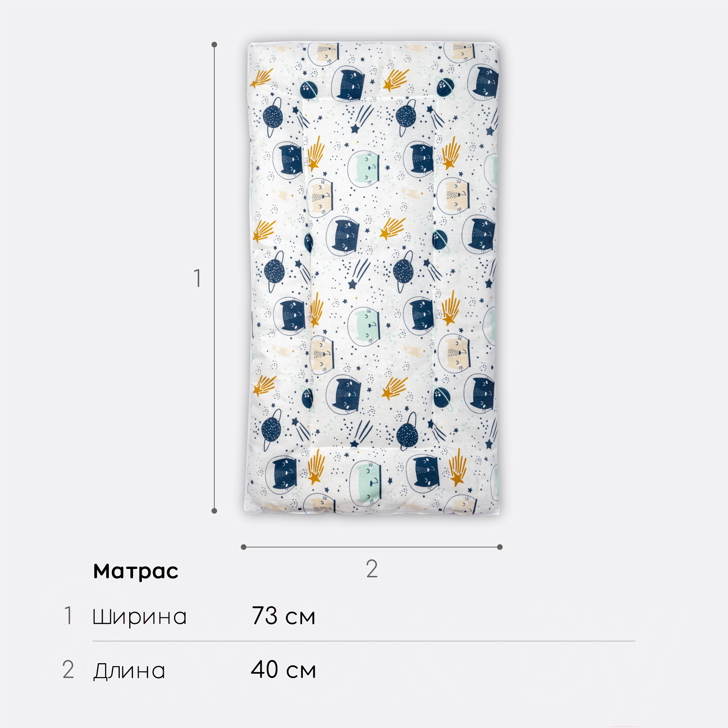Image resolution: width=728 pixels, height=728 pixels.
Task: Click the mint green cat at mattress bottom
Action: click(365, 483)
